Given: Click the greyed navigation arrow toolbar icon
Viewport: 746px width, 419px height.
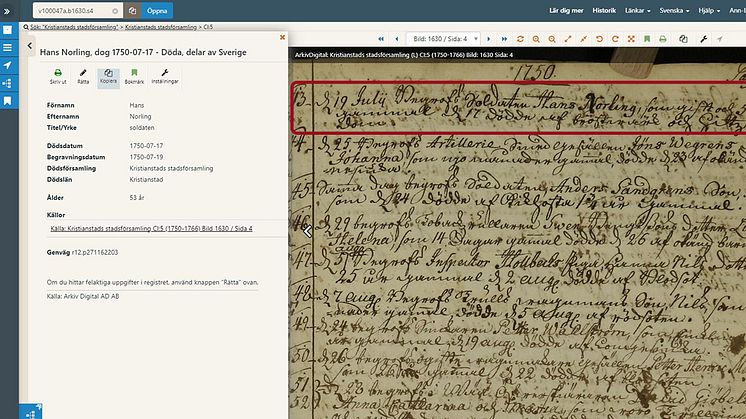Looking at the screenshot, I should [x=719, y=39].
